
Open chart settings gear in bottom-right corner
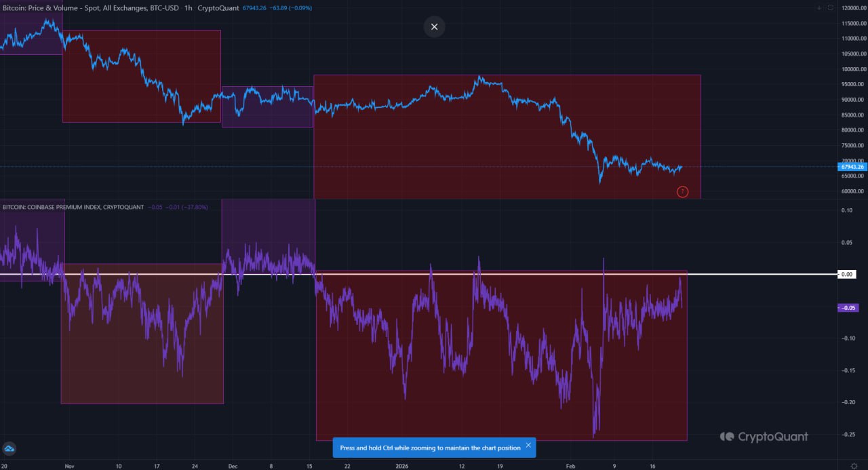point(854,466)
